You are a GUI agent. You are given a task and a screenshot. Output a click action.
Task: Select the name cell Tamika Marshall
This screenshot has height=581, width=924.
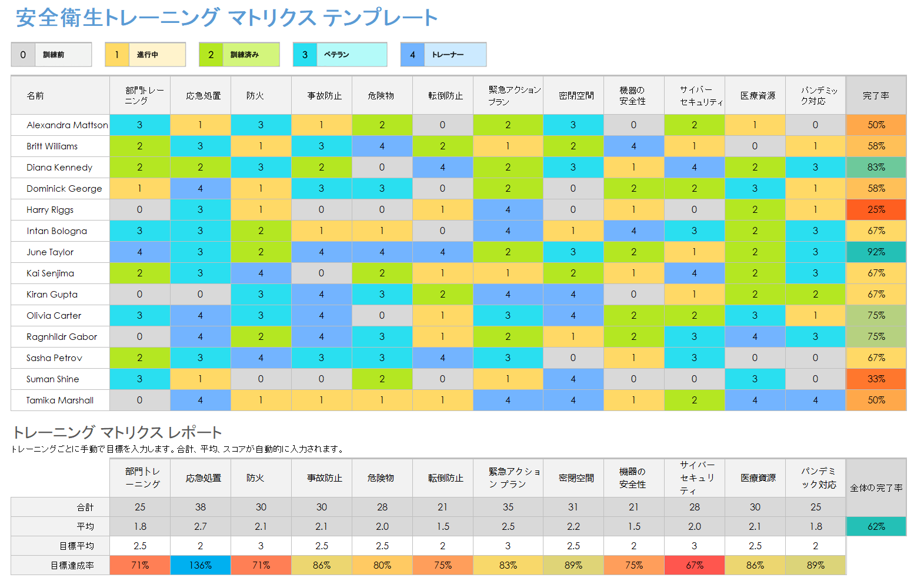pos(61,400)
